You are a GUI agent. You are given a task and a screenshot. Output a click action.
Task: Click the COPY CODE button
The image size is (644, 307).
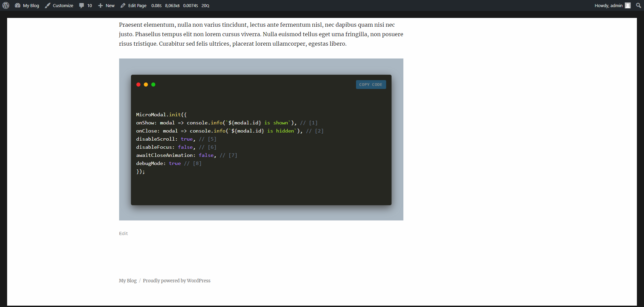click(x=371, y=85)
